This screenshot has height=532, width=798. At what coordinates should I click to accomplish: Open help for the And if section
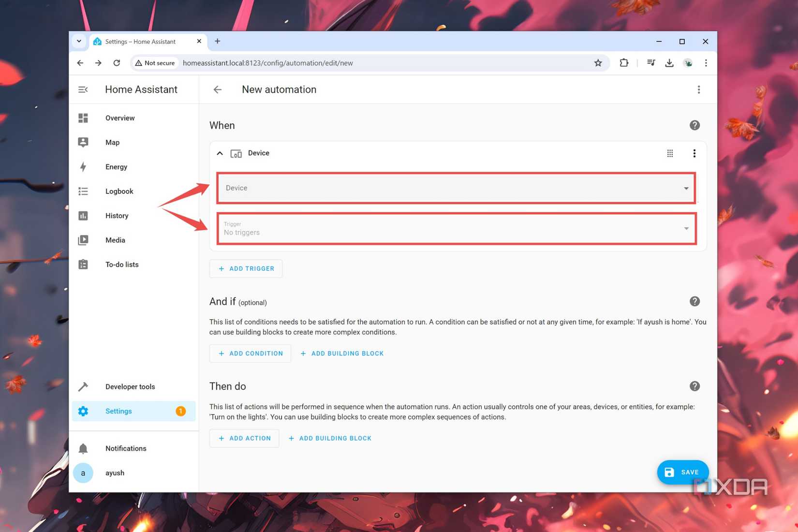(695, 301)
